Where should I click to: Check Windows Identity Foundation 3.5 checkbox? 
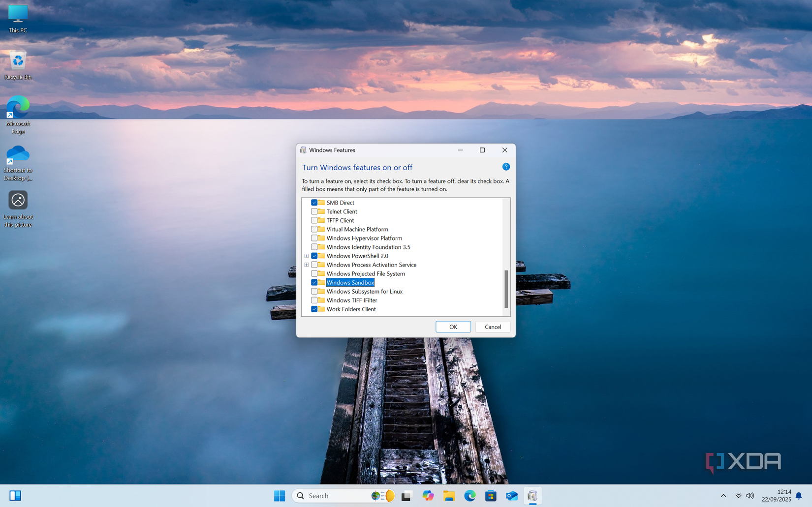click(x=314, y=247)
